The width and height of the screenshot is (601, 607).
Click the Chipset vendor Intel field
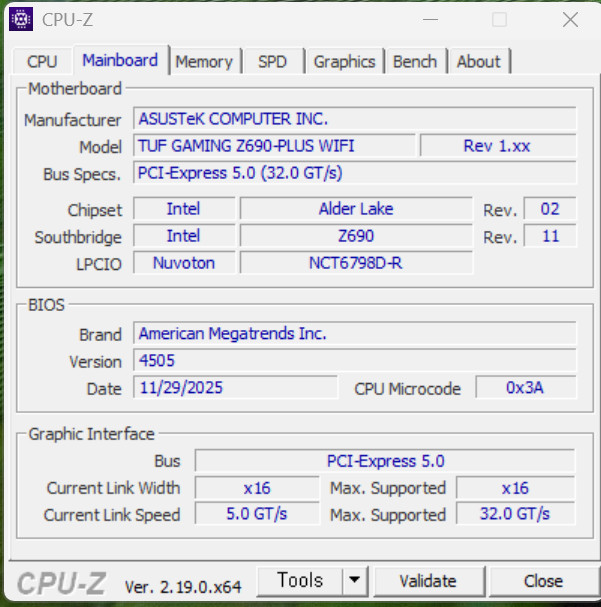184,209
